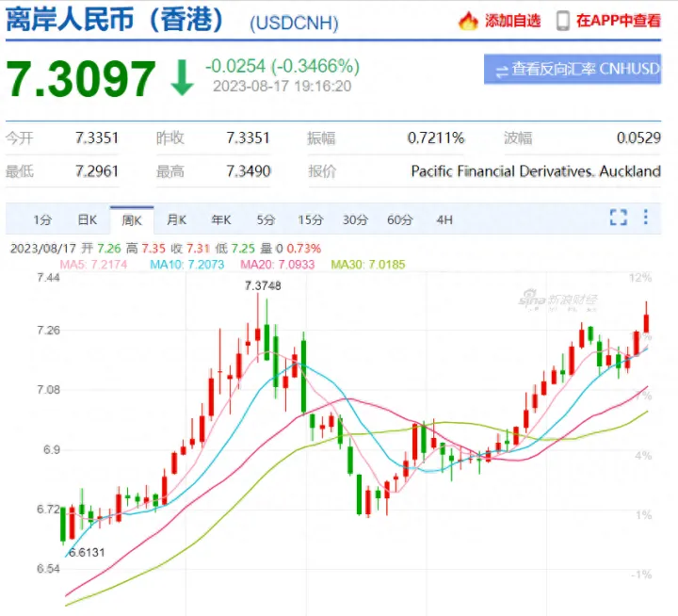Switch to the 5分 chart tab
The image size is (678, 616).
[266, 220]
